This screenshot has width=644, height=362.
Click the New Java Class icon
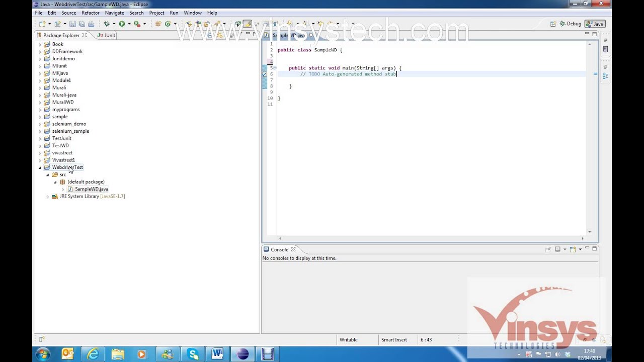coord(168,24)
